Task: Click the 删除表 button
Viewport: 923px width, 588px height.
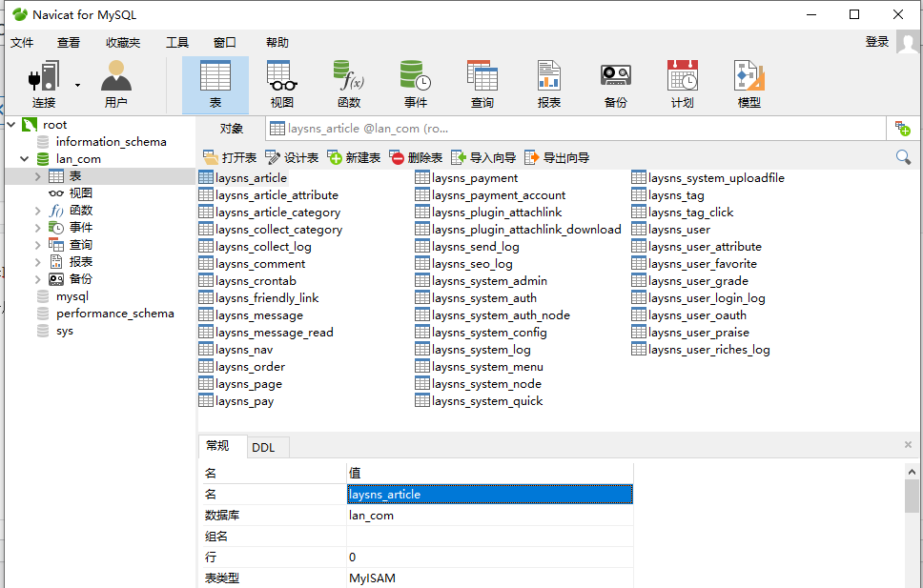Action: click(416, 157)
